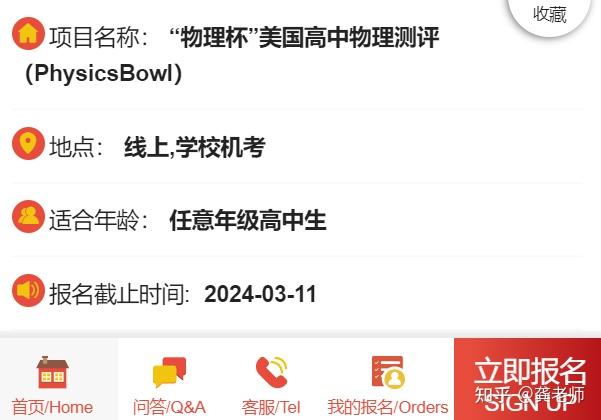Select the PhysicsBowl project title text

tap(232, 54)
